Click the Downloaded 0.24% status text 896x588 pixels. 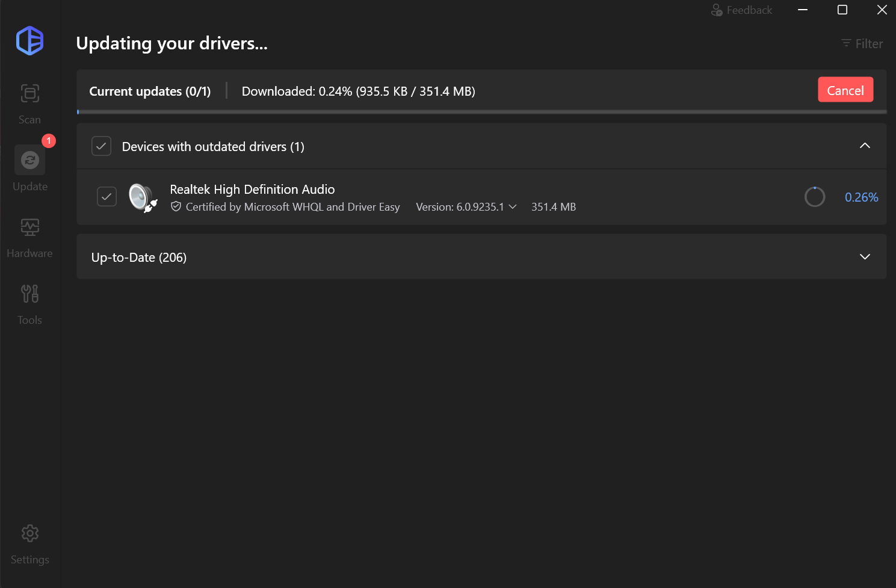coord(358,91)
